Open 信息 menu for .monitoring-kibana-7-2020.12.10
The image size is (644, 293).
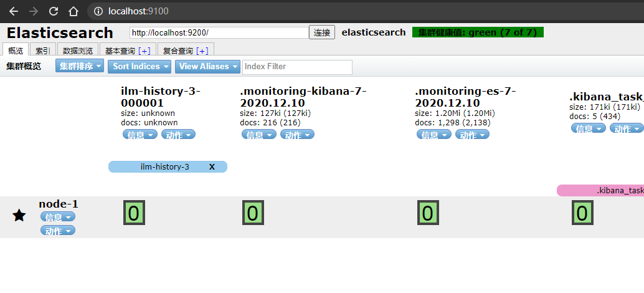pos(258,135)
